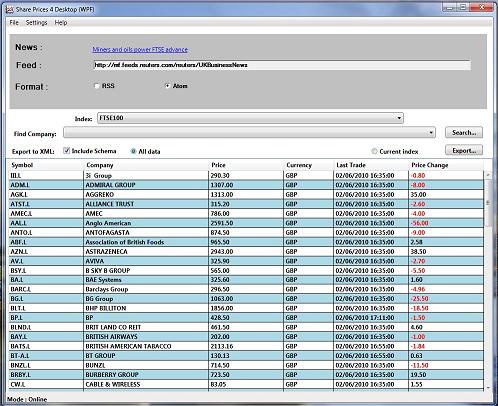Select the AVIVA company cell
This screenshot has width=498, height=406.
146,261
